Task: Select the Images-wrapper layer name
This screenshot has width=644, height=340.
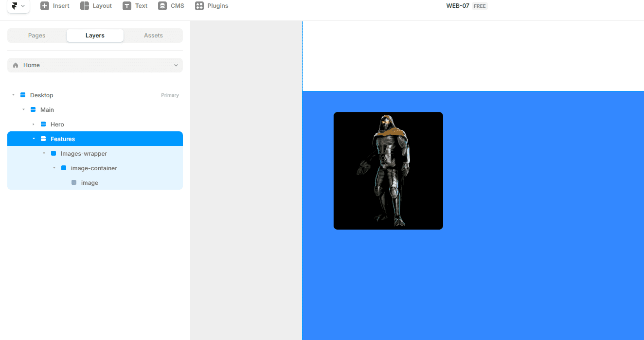Action: pos(84,154)
